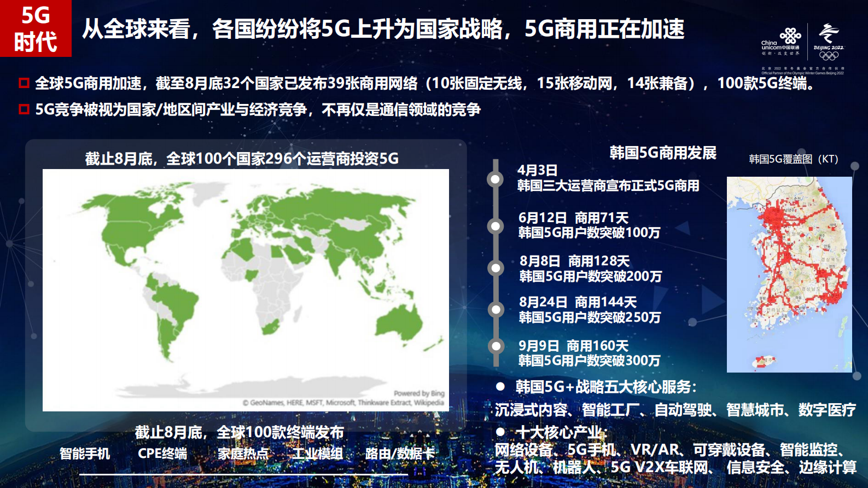
Task: Click the green world map image
Action: coord(246,290)
